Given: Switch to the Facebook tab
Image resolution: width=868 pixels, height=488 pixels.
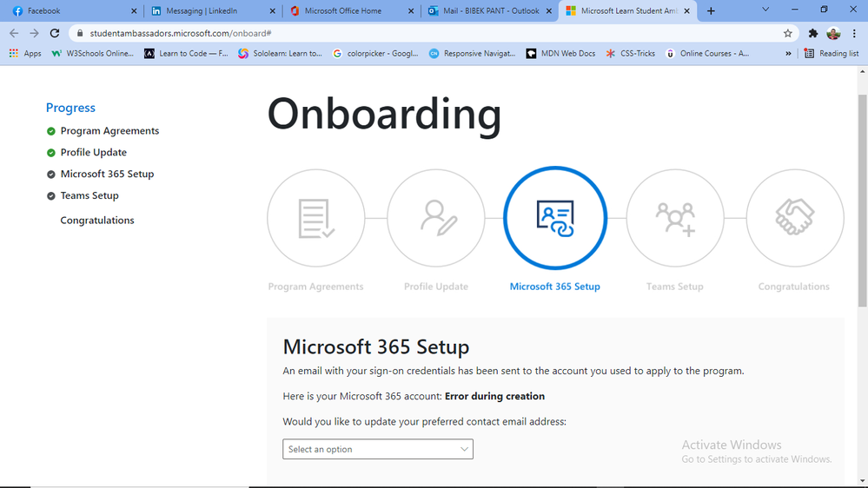Looking at the screenshot, I should point(72,11).
